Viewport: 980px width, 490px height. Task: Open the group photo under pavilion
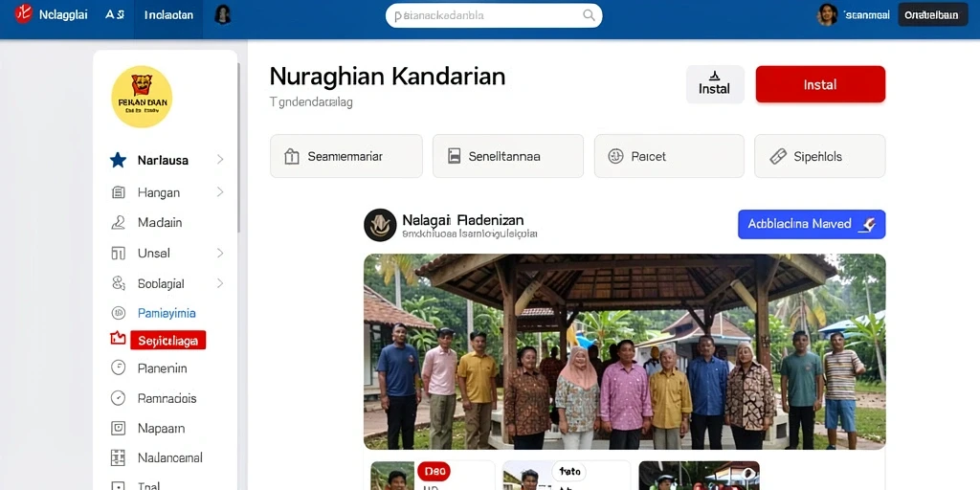coord(624,351)
